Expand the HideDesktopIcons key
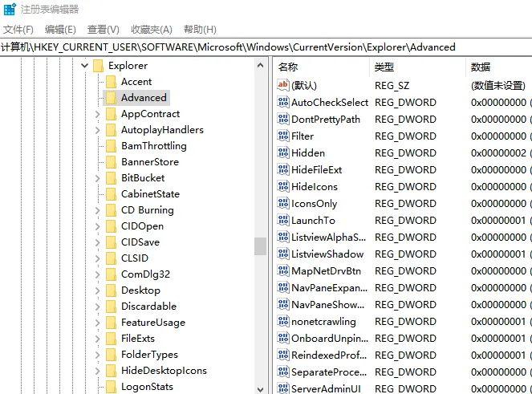532x394 pixels. [x=98, y=371]
